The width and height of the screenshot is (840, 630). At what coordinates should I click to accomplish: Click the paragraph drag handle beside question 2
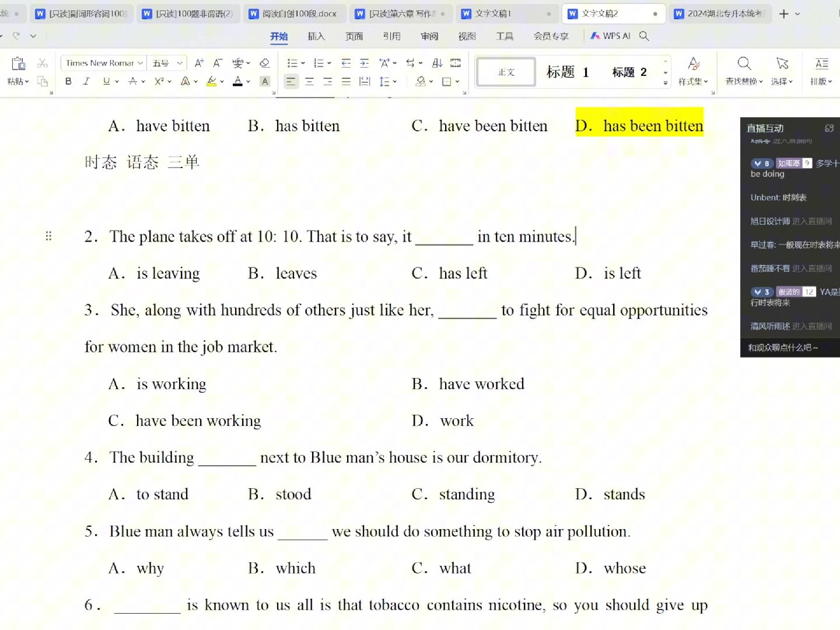[48, 236]
